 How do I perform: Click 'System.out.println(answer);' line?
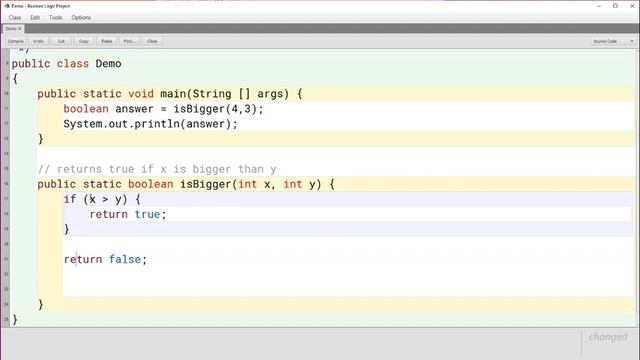[x=150, y=124]
